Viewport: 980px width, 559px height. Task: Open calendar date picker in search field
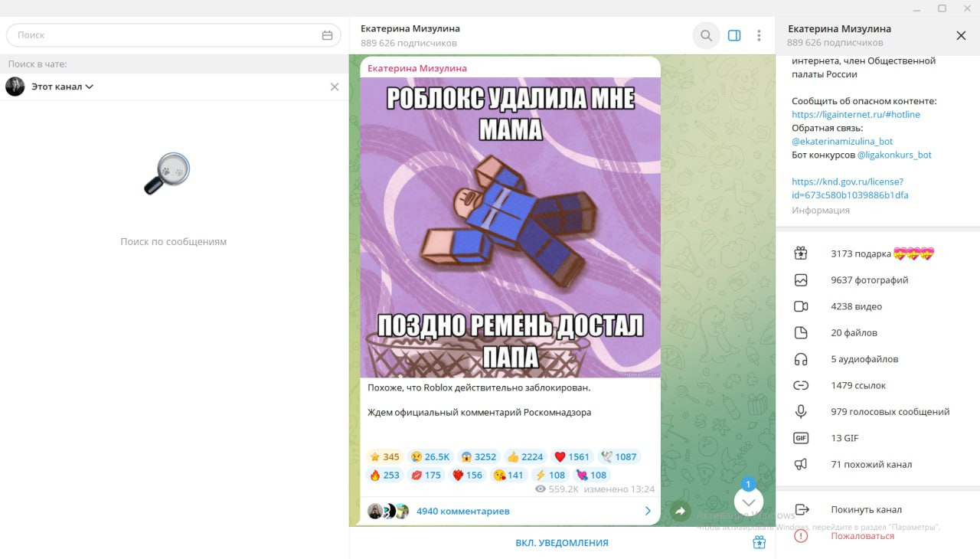[x=327, y=35]
